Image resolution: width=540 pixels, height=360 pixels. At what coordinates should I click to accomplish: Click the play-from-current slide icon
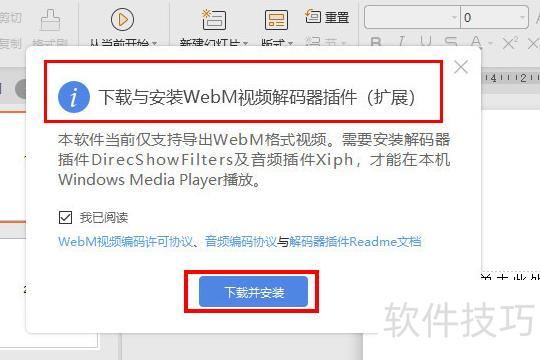click(122, 19)
